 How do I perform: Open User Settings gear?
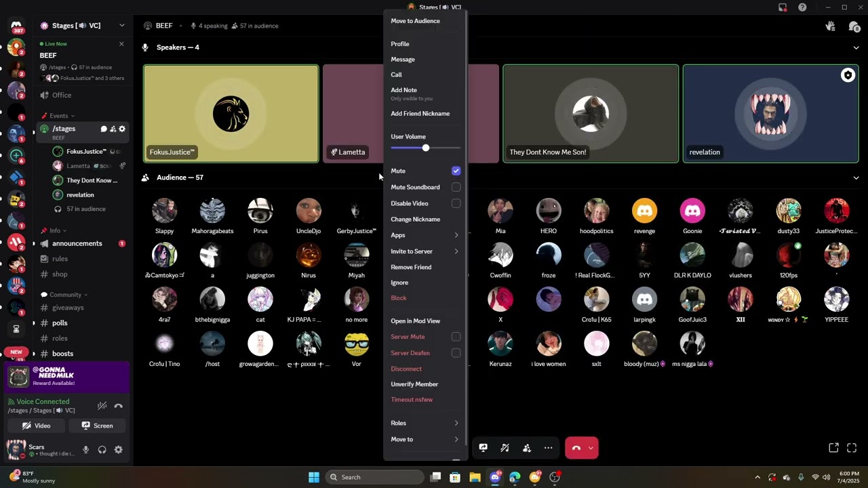coord(119,449)
